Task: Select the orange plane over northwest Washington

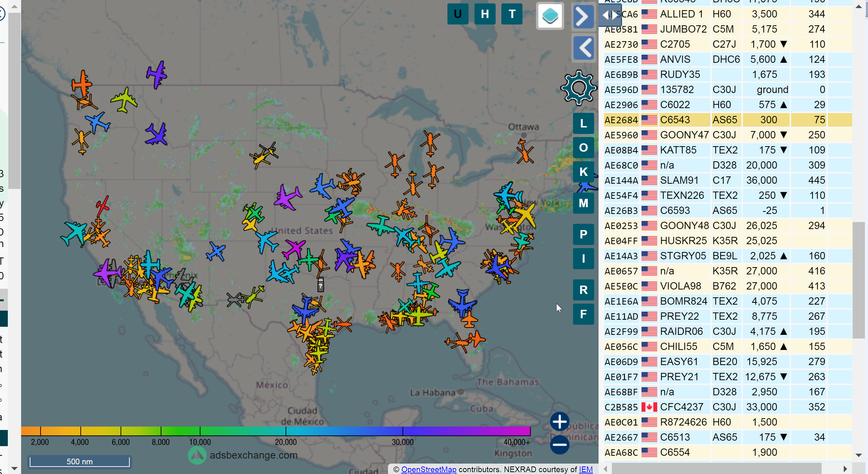Action: pos(81,83)
